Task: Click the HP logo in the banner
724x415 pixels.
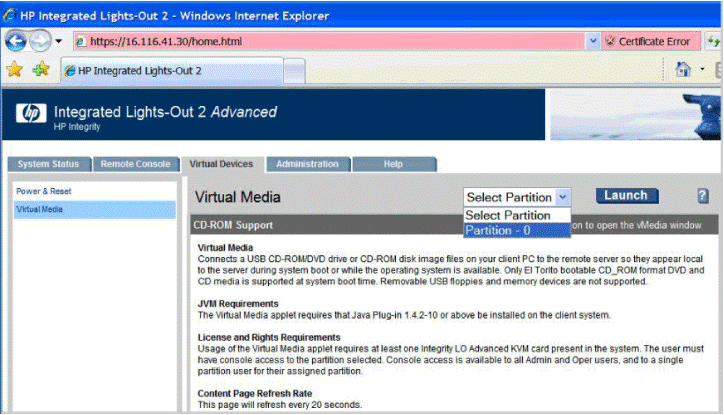Action: click(x=30, y=113)
